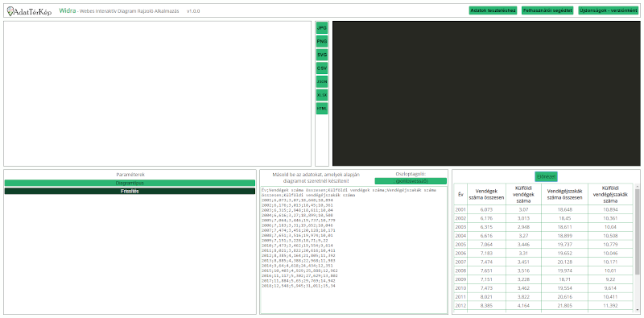The height and width of the screenshot is (318, 644).
Task: Click the 2018 data line in textarea
Action: pyautogui.click(x=299, y=286)
